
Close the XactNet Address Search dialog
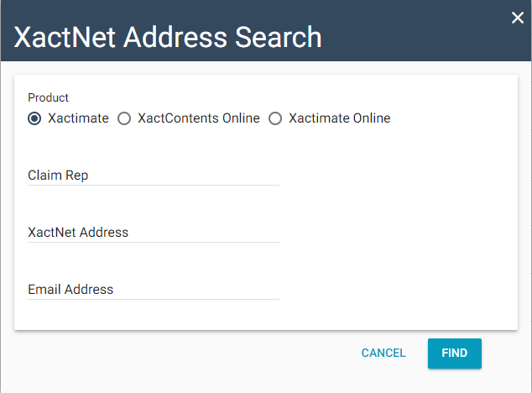point(517,18)
